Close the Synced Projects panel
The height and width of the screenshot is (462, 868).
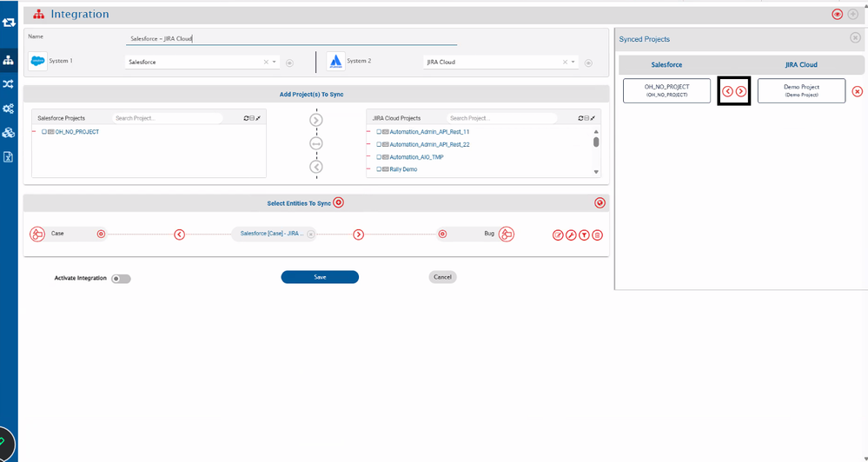pyautogui.click(x=855, y=38)
